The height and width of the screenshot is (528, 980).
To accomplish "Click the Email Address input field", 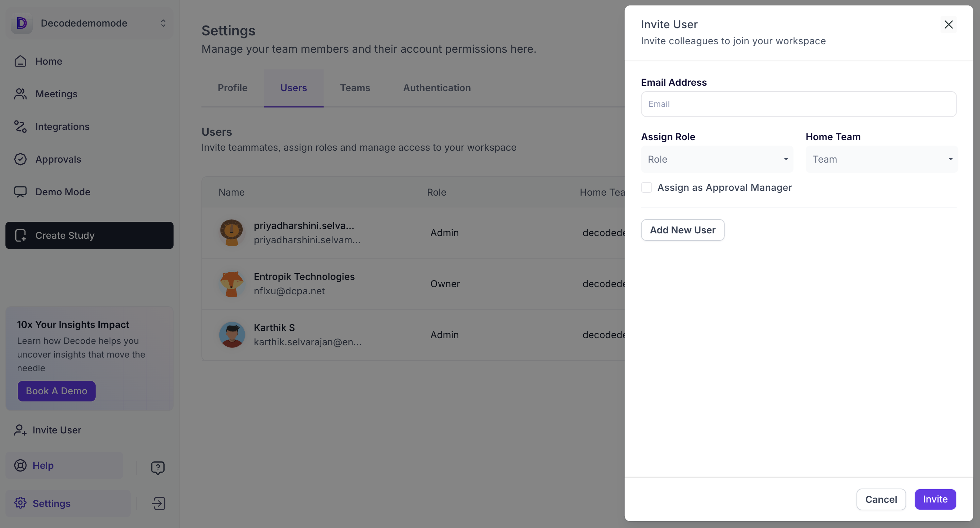I will pos(798,104).
